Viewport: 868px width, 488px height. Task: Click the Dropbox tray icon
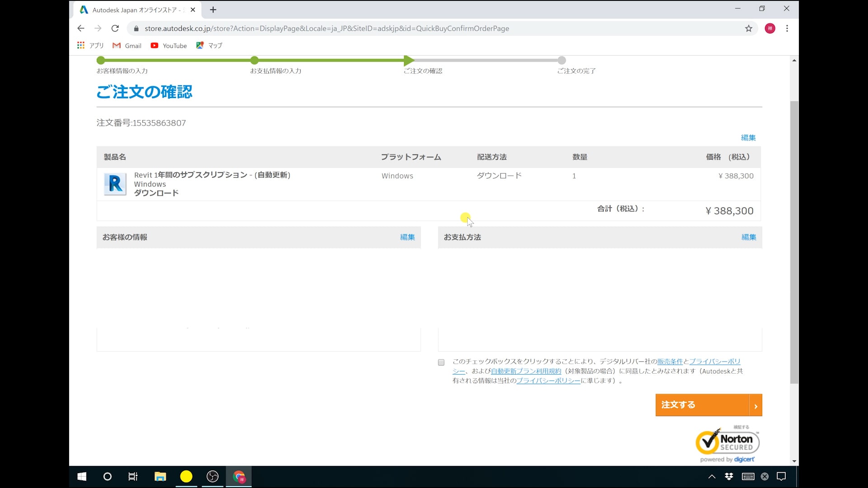coord(729,476)
